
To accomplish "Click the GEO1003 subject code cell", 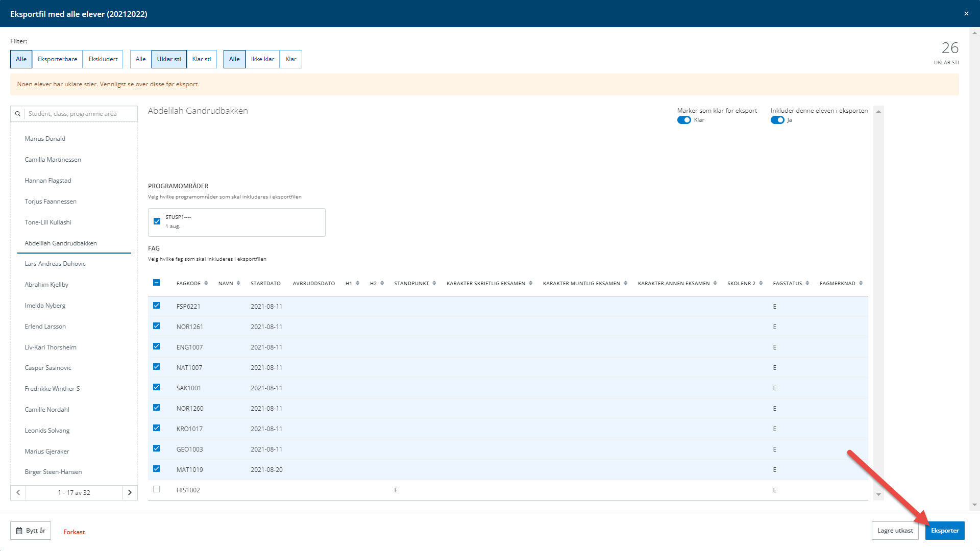I will 189,449.
